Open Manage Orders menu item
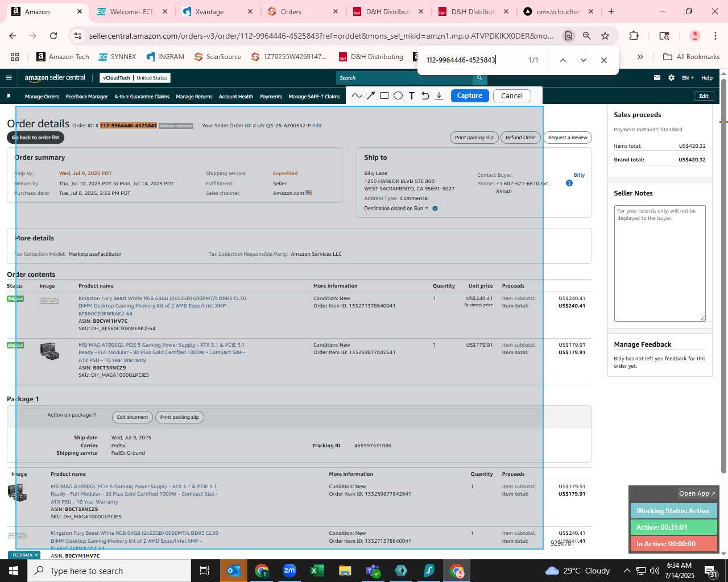The width and height of the screenshot is (728, 582). tap(42, 97)
